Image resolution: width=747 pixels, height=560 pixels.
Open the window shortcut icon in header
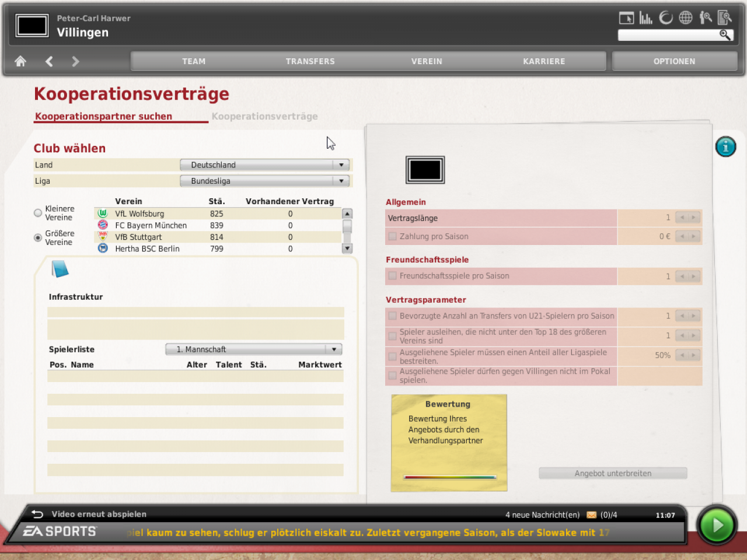(x=626, y=18)
